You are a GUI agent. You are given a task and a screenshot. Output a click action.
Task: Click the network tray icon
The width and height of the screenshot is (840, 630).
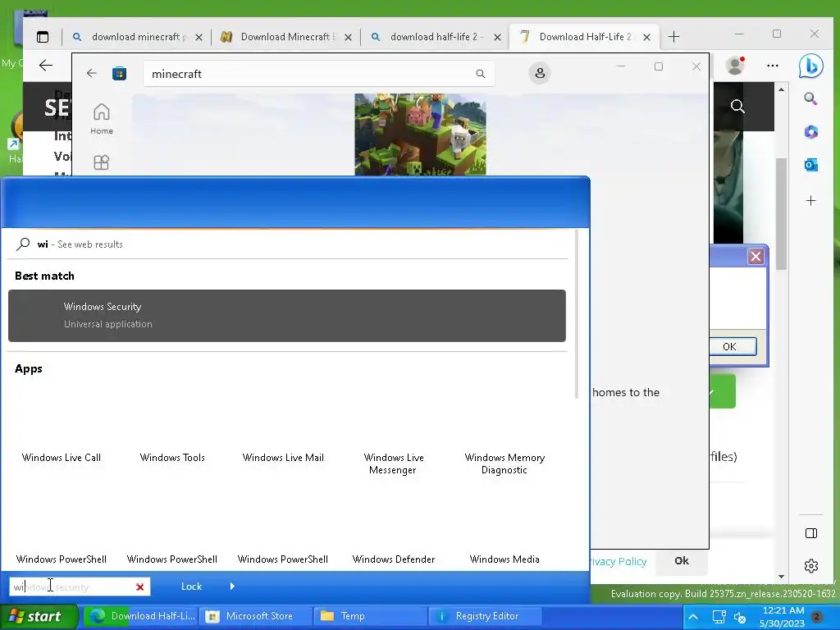pos(719,617)
